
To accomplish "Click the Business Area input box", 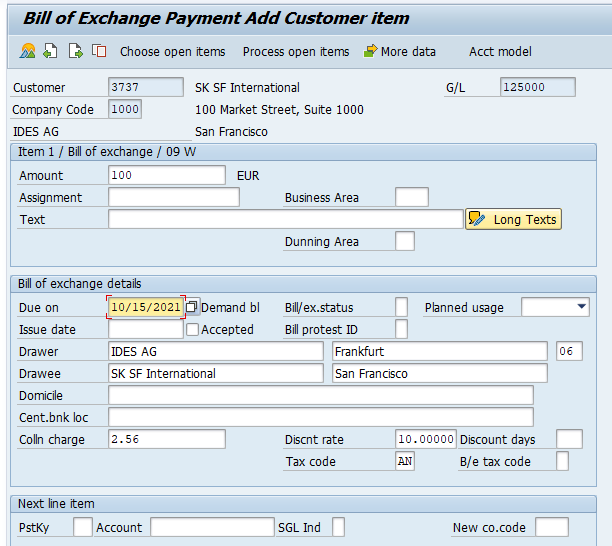I will 411,197.
